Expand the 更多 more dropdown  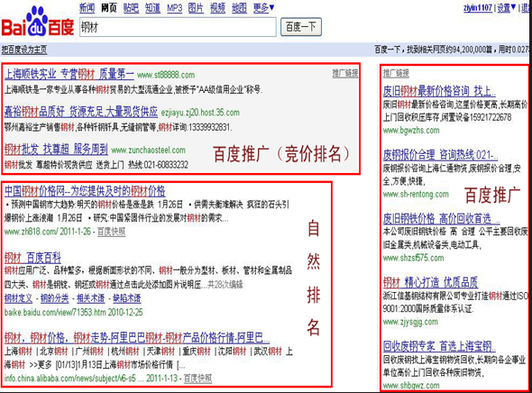pos(263,8)
